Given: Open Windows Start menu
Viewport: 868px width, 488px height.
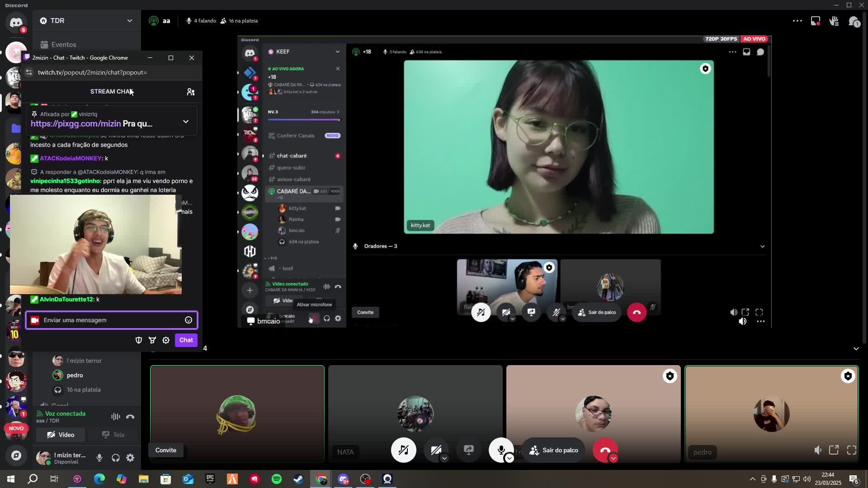Looking at the screenshot, I should [11, 479].
